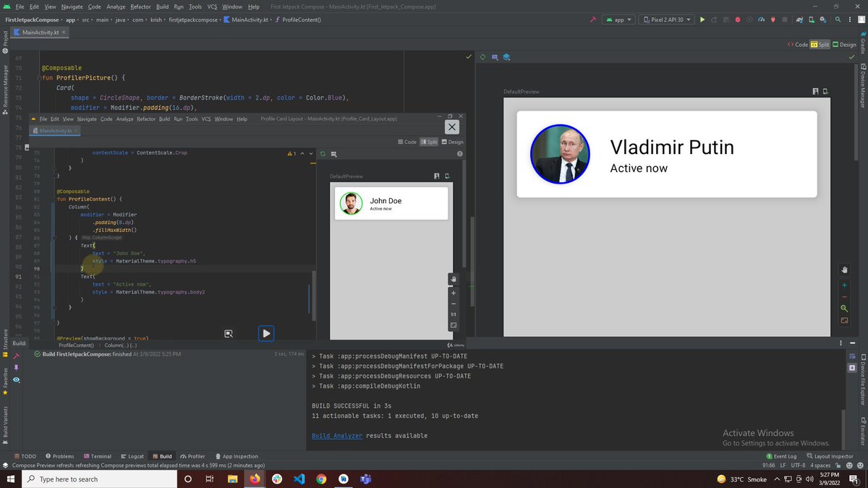
Task: Click the pin icon in Build panel
Action: pos(16,367)
